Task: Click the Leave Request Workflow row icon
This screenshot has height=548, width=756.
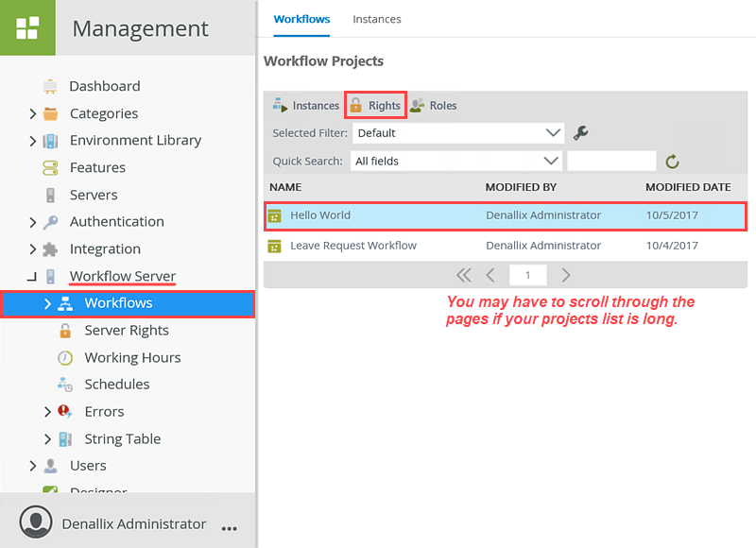Action: pos(274,247)
